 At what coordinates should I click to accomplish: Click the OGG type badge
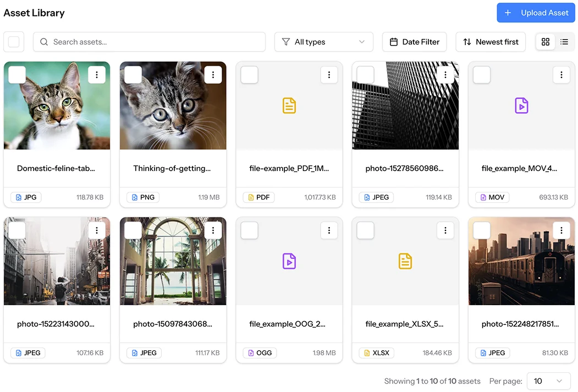pos(260,353)
